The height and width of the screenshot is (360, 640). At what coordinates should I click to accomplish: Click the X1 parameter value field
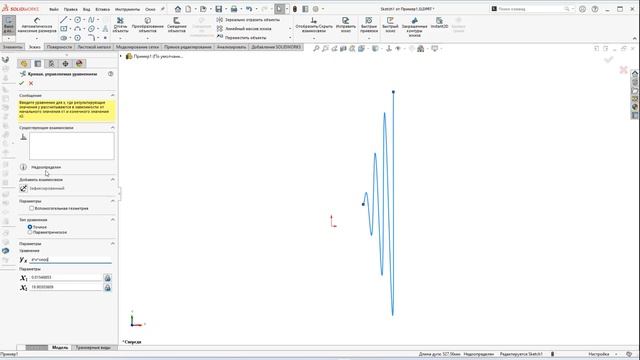tap(66, 277)
